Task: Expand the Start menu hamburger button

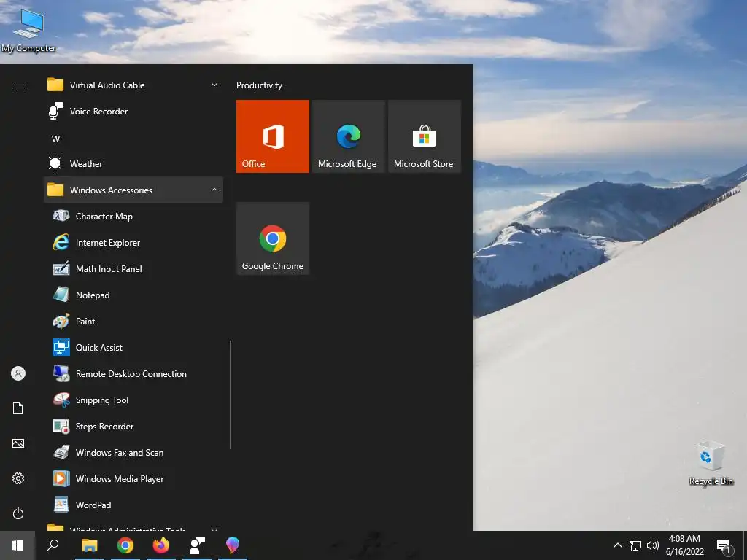Action: [18, 85]
